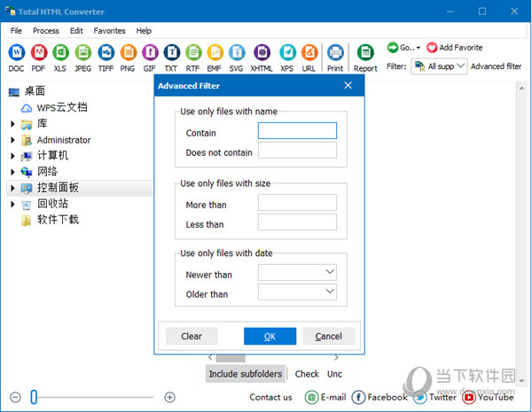Select the TIFF output icon

[106, 52]
